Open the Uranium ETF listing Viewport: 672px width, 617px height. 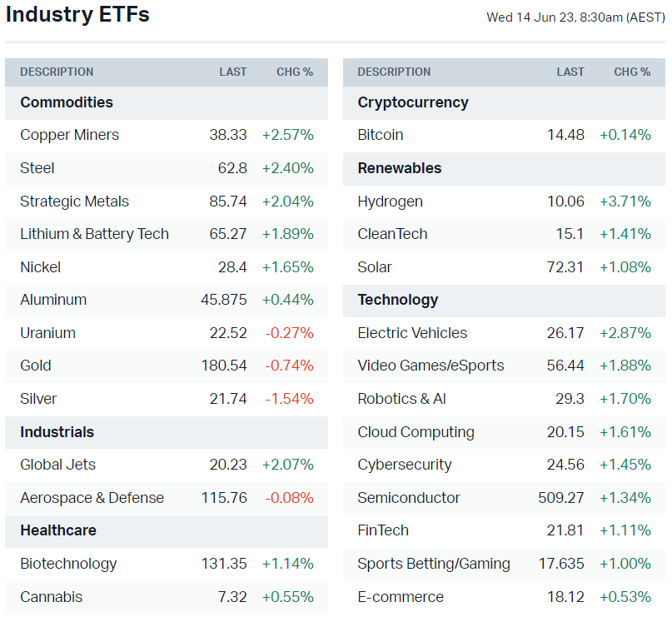point(47,333)
